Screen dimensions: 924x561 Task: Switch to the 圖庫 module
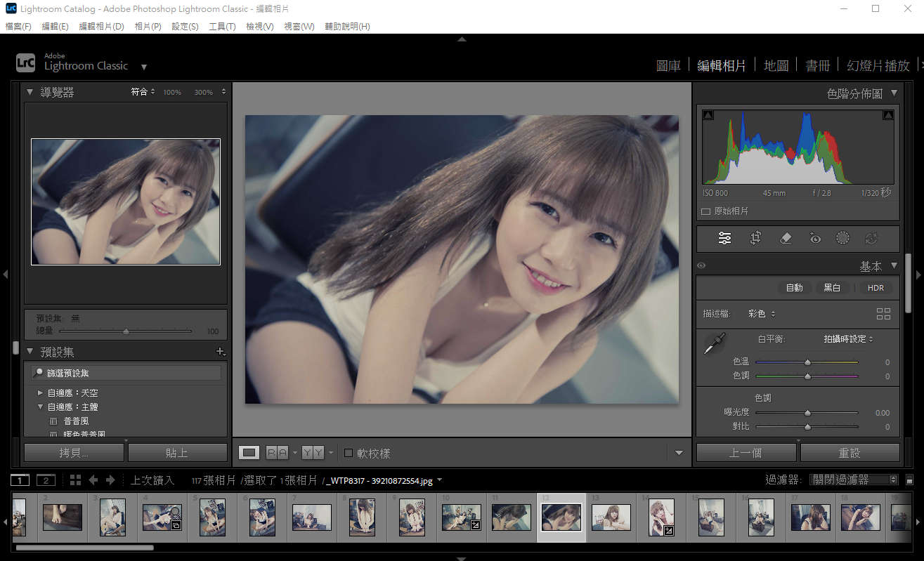click(668, 65)
